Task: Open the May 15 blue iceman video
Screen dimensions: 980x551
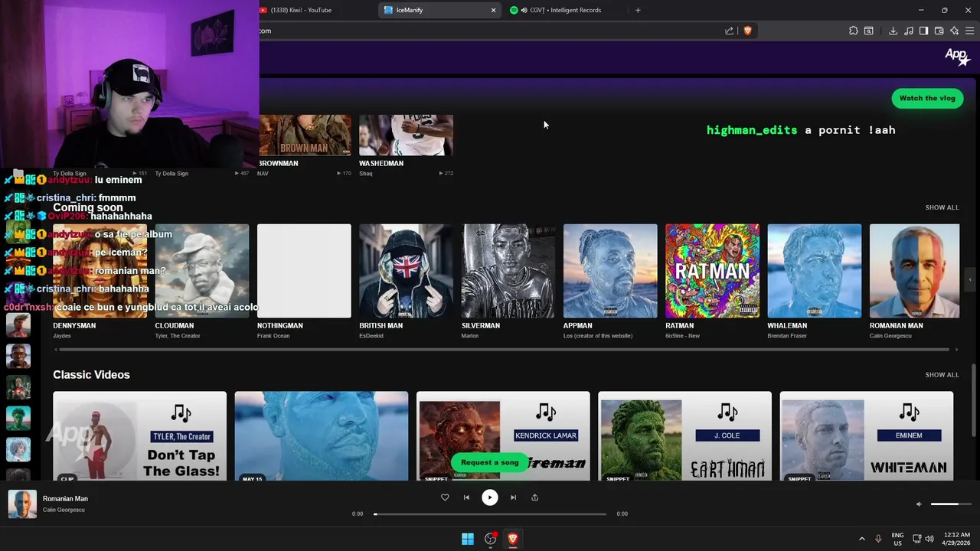Action: coord(322,436)
